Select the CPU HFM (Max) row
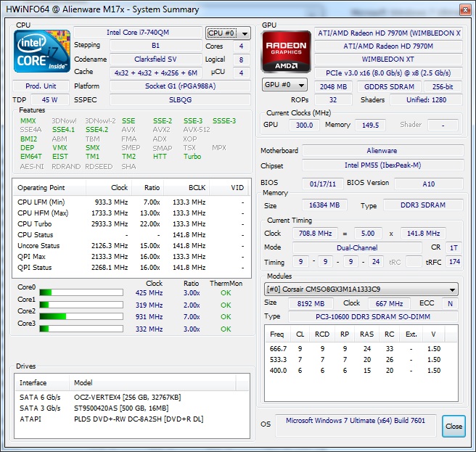This screenshot has height=452, width=476. pyautogui.click(x=131, y=213)
